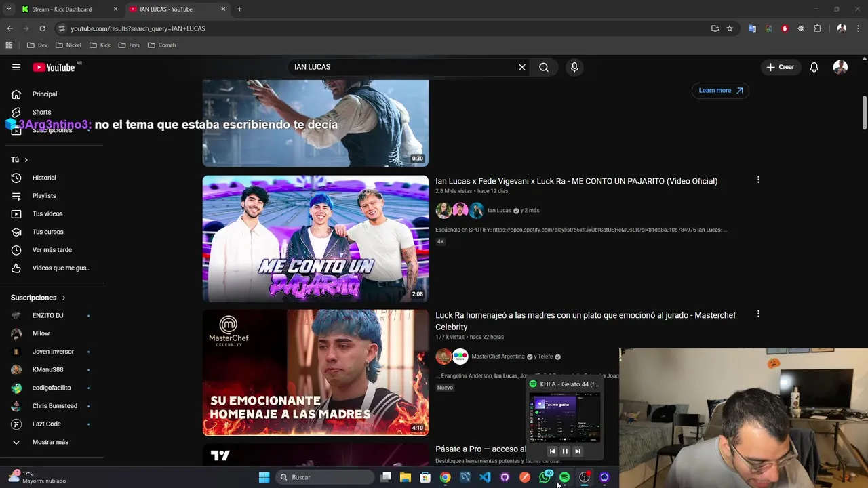The width and height of the screenshot is (868, 488).
Task: Open the Nickel bookmarks folder
Action: pos(68,45)
